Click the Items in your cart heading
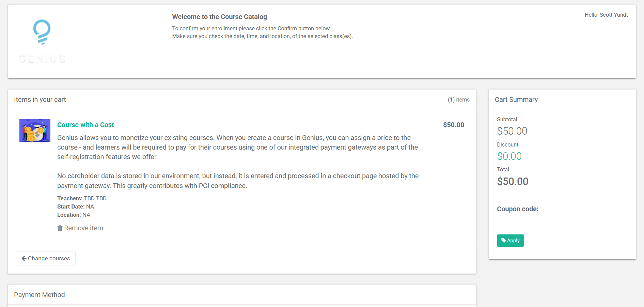The image size is (644, 307). (40, 99)
